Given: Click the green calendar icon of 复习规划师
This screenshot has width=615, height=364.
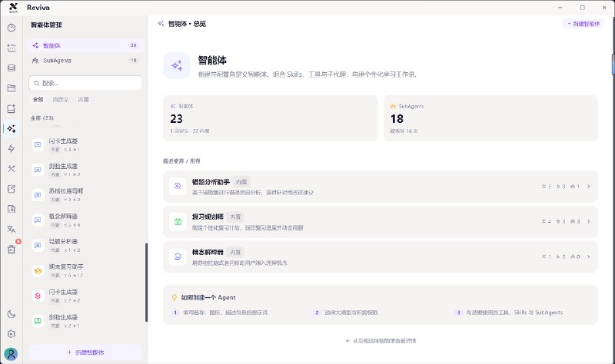Looking at the screenshot, I should [x=178, y=221].
